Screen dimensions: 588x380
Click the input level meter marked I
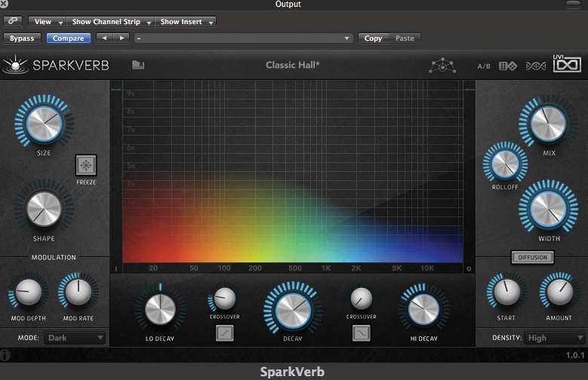click(116, 178)
